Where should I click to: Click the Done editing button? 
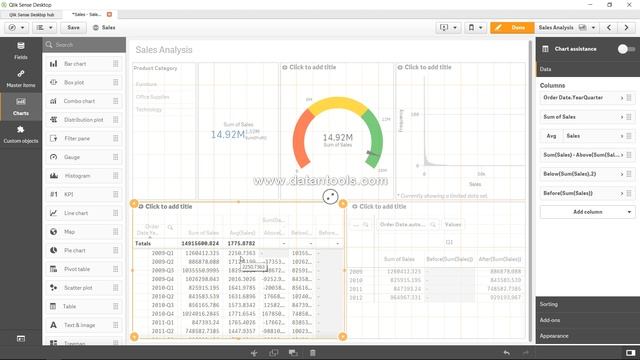pos(512,28)
